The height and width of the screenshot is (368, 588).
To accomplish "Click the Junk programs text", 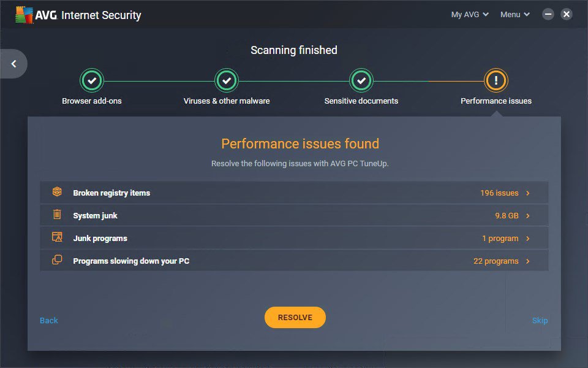I will pyautogui.click(x=100, y=239).
